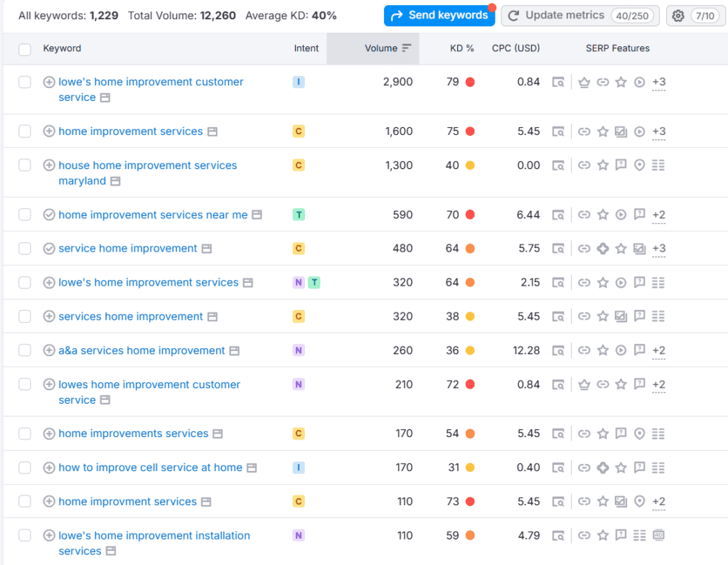Click the checkmark icon beside "service home improvement"
728x565 pixels.
[x=48, y=248]
